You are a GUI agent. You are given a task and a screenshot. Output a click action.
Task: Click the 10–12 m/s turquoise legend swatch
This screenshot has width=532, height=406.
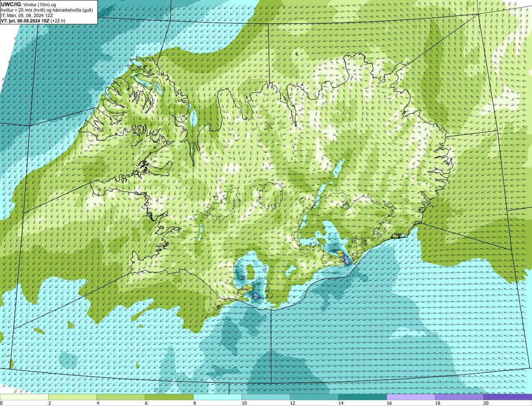266,397
